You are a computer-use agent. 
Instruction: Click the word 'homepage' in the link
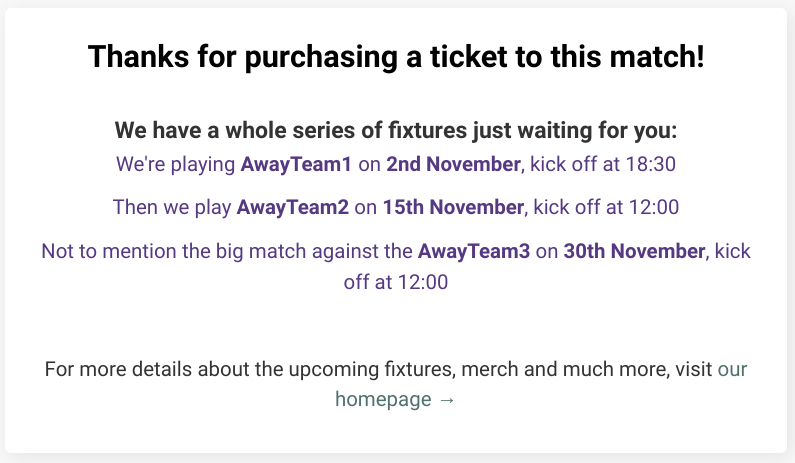coord(383,400)
